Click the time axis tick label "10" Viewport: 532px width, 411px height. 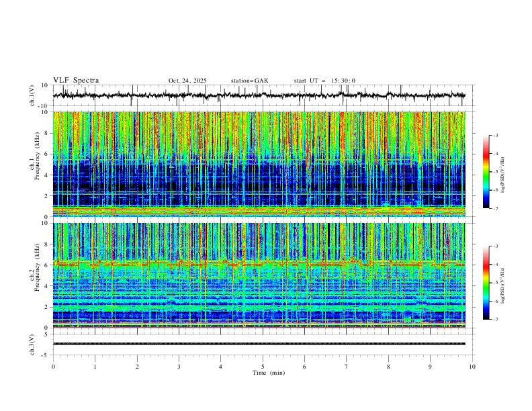tap(472, 367)
